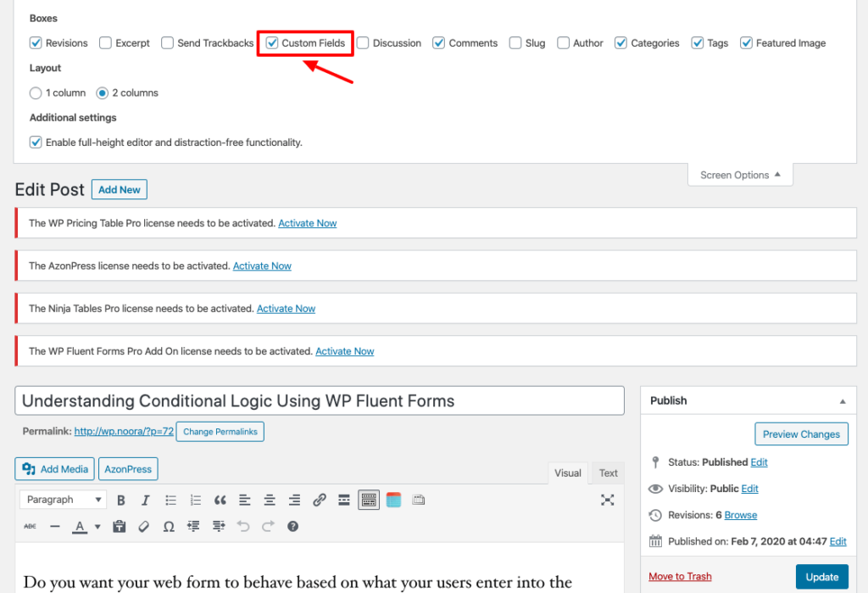This screenshot has height=593, width=868.
Task: Insert a special character with the Omega icon
Action: pos(169,526)
